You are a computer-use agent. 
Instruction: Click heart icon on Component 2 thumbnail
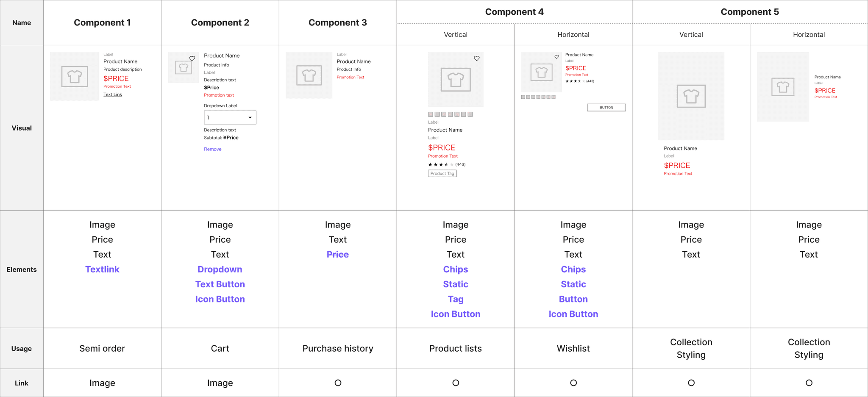(x=192, y=58)
